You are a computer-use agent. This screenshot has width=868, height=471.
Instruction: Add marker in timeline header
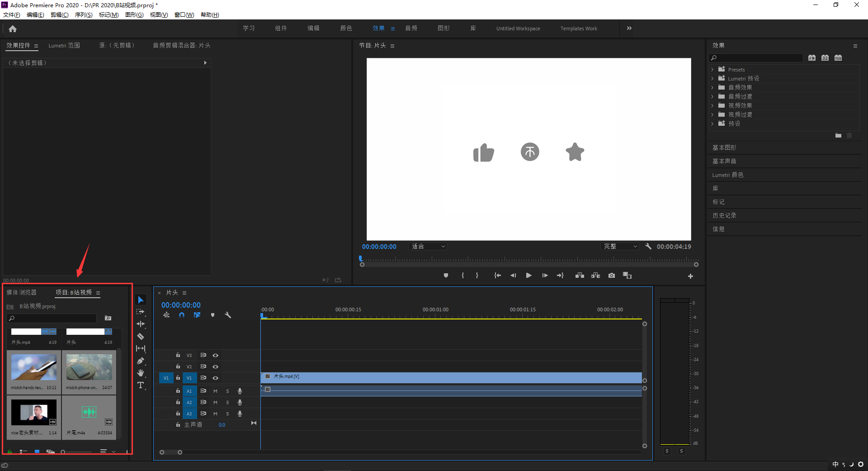click(212, 315)
